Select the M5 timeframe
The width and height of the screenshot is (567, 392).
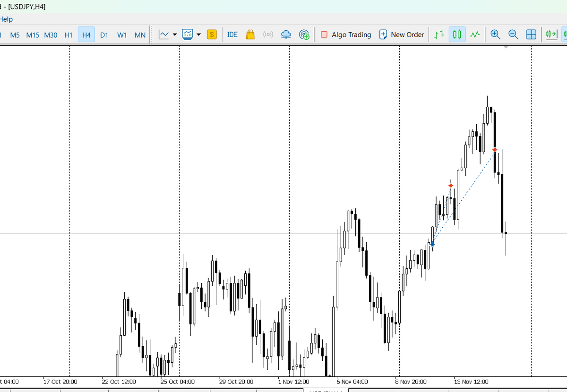pos(15,35)
